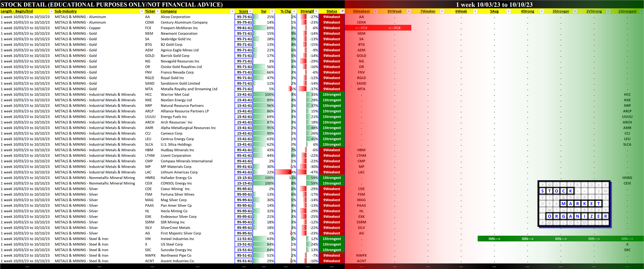Viewport: 644px width, 269px height.
Task: Select the Freeport-McMoran Inc company cell
Action: [197, 28]
